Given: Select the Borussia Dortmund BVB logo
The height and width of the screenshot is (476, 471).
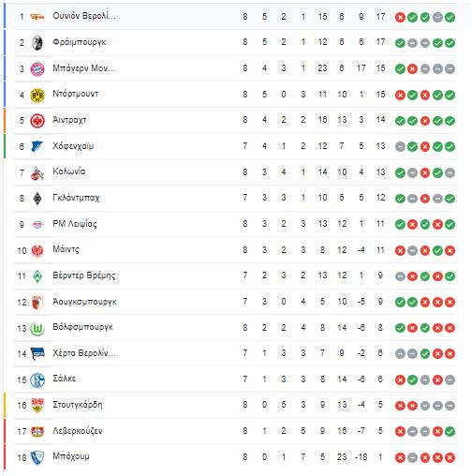Looking at the screenshot, I should pyautogui.click(x=37, y=96).
